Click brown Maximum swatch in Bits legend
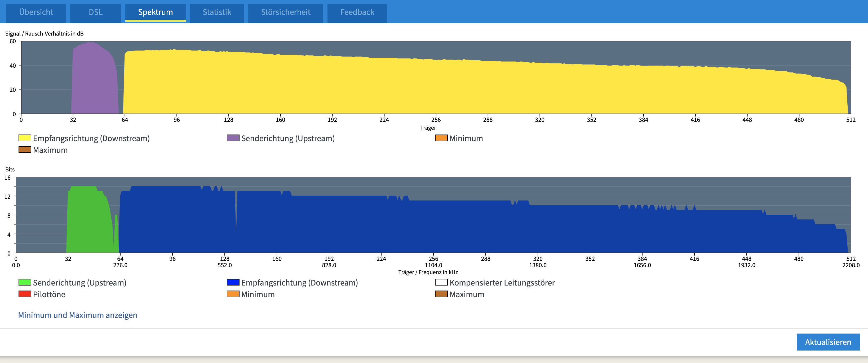Image resolution: width=868 pixels, height=363 pixels. pyautogui.click(x=441, y=294)
